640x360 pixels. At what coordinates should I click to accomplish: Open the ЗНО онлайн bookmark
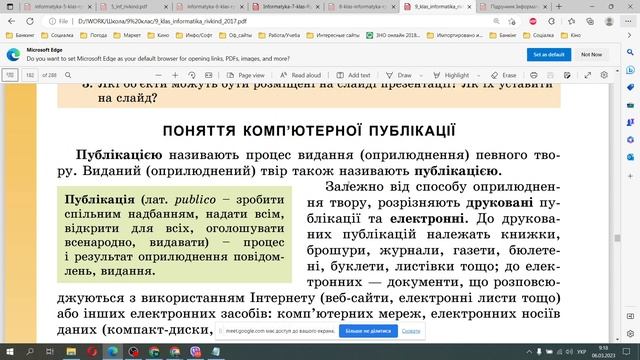coord(393,36)
